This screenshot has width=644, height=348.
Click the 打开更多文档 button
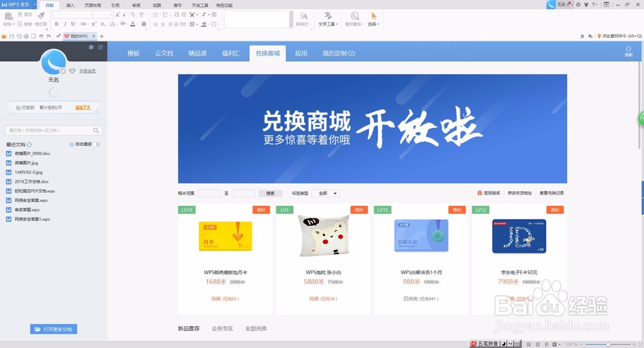coord(53,329)
